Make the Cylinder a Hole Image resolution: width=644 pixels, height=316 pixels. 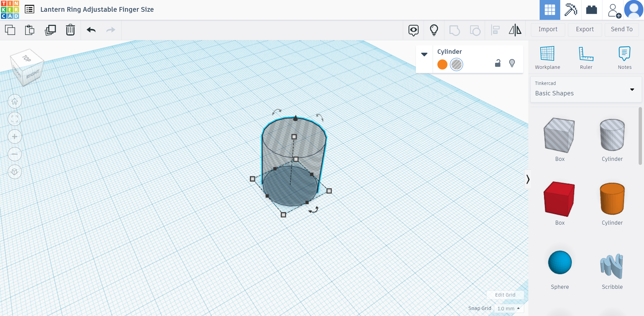coord(456,64)
